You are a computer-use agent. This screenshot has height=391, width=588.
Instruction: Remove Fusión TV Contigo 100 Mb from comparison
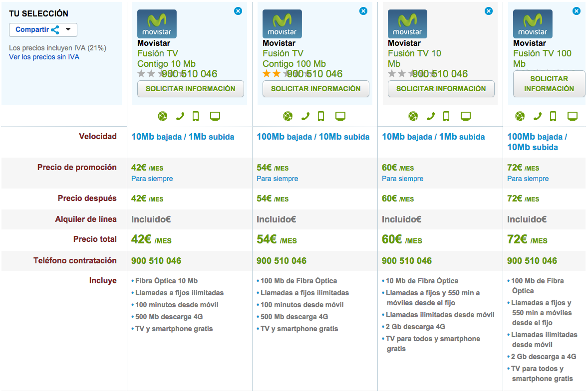tap(363, 11)
